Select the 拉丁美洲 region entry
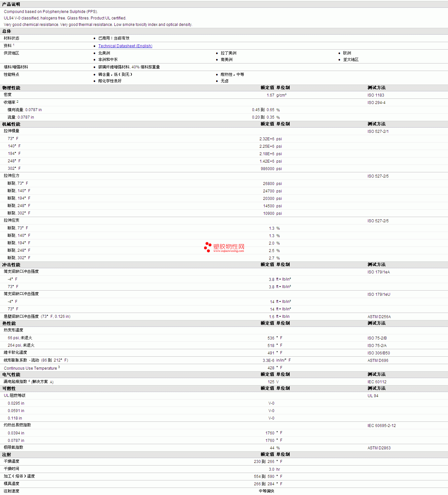The height and width of the screenshot is (495, 448). [x=228, y=53]
